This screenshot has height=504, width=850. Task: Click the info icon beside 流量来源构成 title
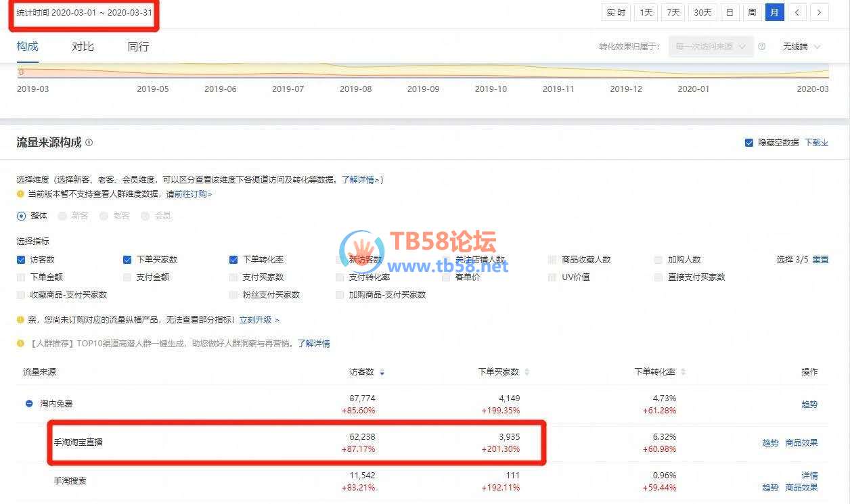click(x=89, y=143)
